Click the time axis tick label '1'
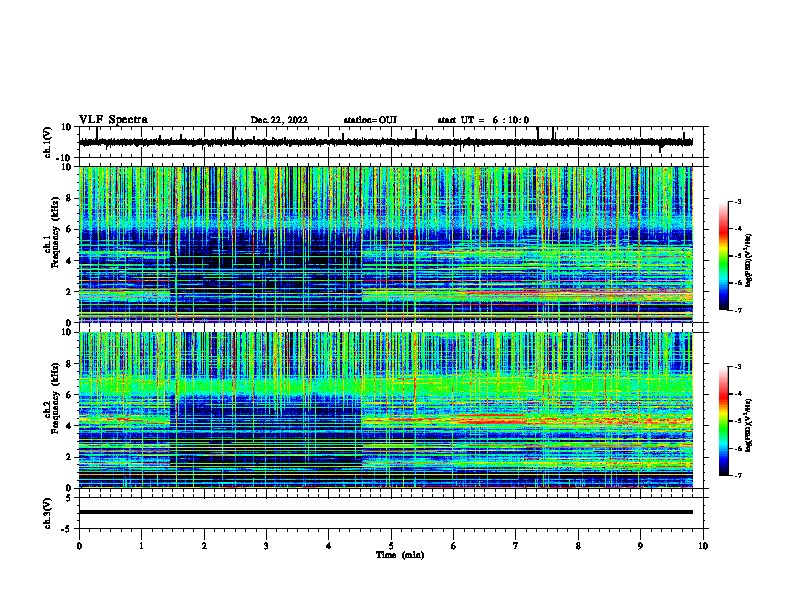This screenshot has width=792, height=612. tap(141, 546)
